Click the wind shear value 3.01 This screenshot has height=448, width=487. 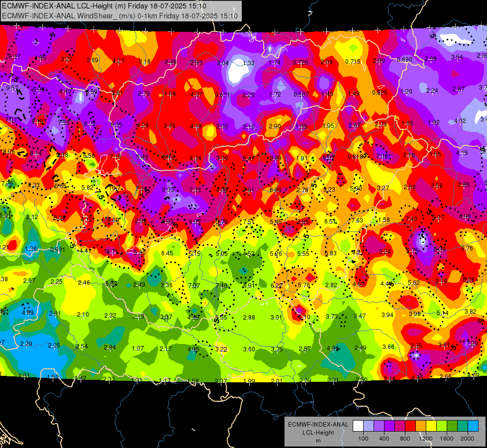pos(276,318)
